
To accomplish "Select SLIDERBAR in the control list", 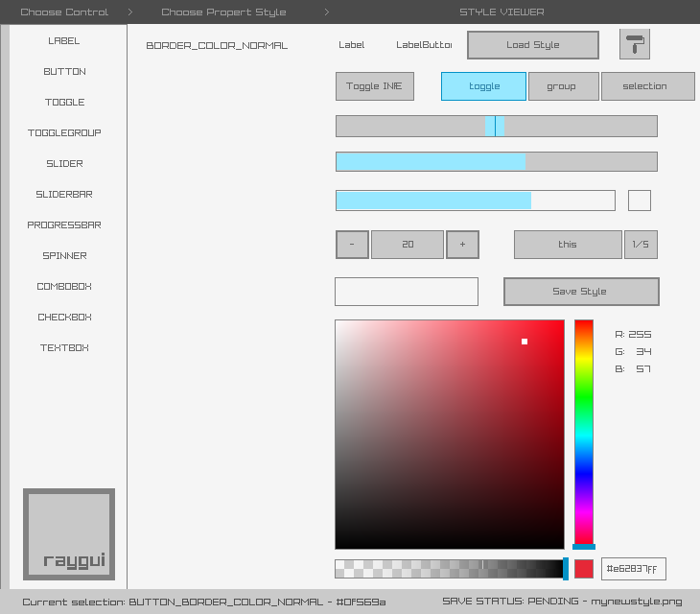I will tap(64, 195).
